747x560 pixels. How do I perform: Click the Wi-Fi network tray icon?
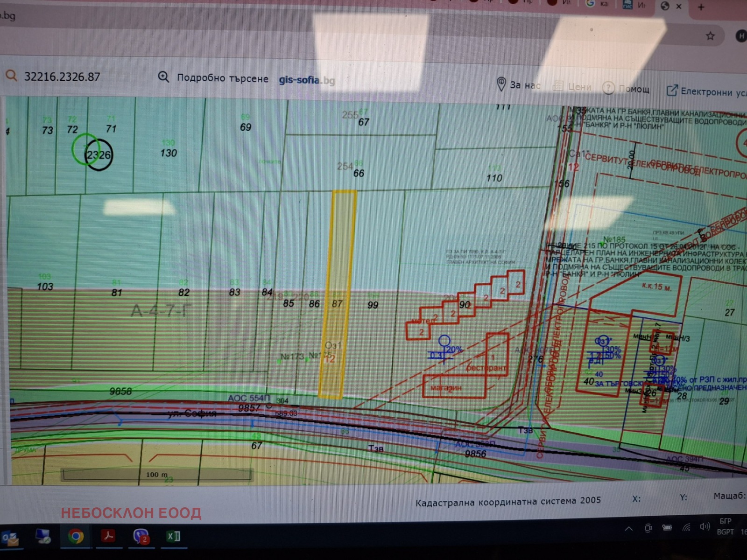tap(686, 528)
